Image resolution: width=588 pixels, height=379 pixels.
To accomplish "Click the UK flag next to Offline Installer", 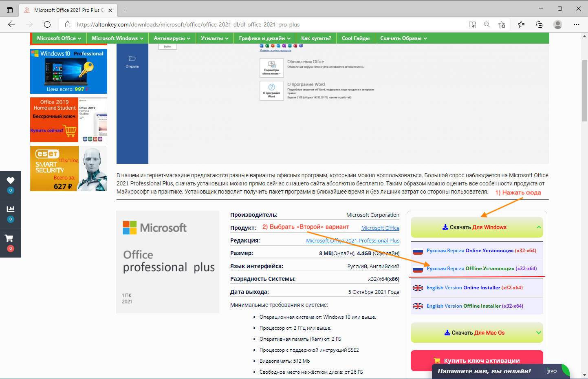I will pos(418,306).
